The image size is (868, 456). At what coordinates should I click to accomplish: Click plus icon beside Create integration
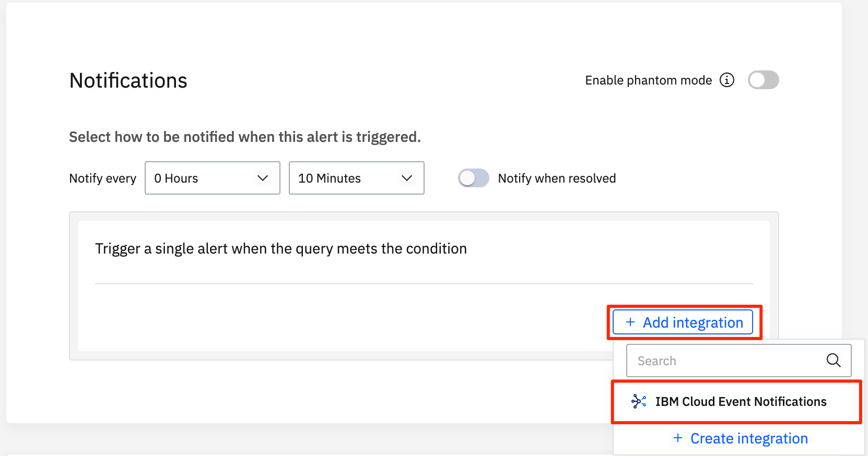678,438
